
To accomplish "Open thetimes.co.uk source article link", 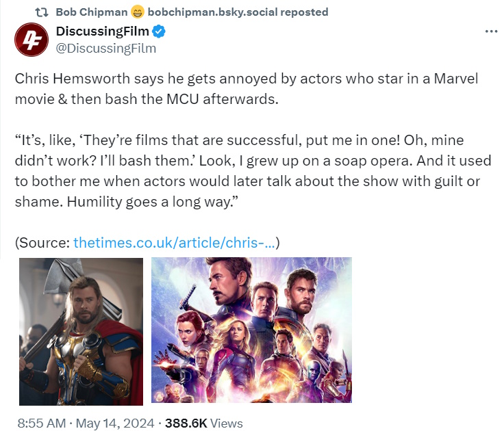I will [174, 242].
